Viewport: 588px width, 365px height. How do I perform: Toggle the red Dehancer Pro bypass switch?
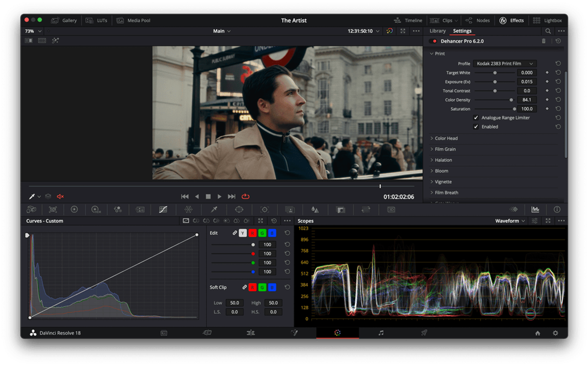pyautogui.click(x=433, y=41)
